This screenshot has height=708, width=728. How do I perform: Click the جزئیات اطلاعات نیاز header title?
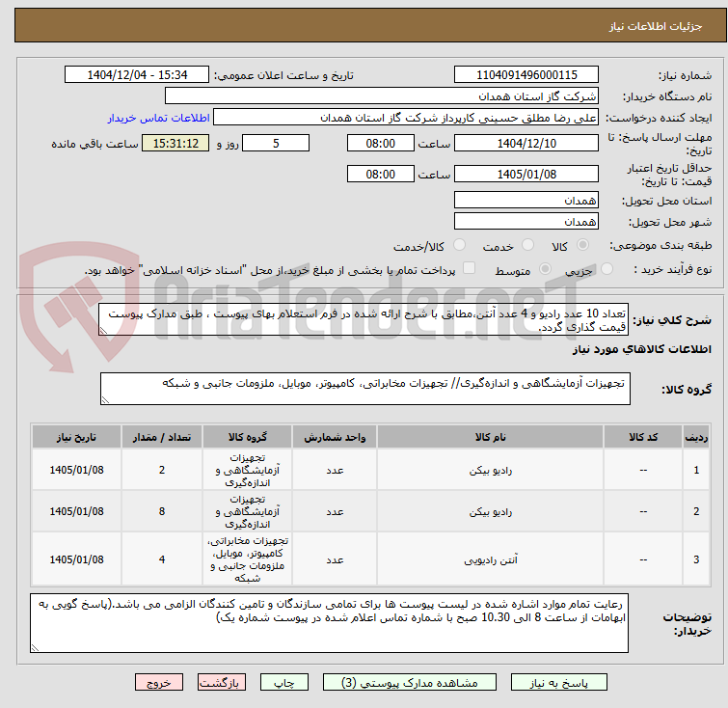pyautogui.click(x=655, y=26)
